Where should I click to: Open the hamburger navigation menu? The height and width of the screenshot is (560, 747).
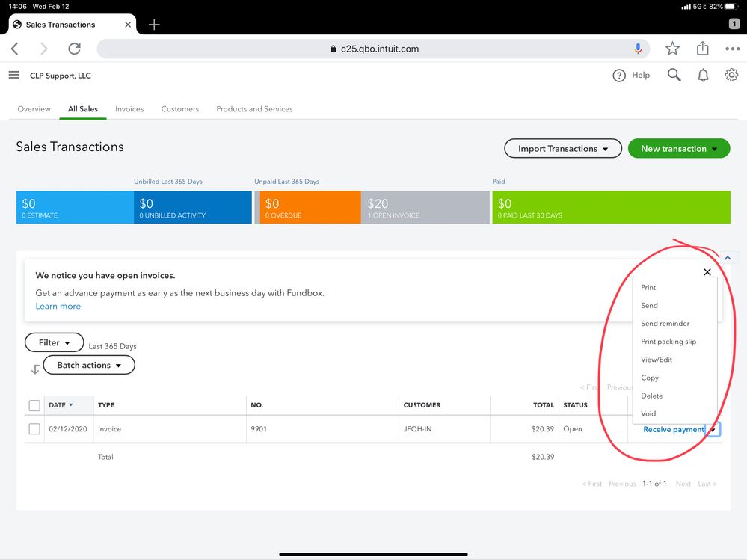(x=13, y=75)
